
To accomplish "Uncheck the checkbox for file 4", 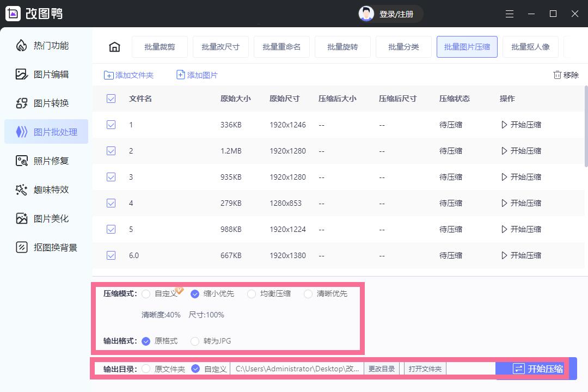I will (111, 203).
